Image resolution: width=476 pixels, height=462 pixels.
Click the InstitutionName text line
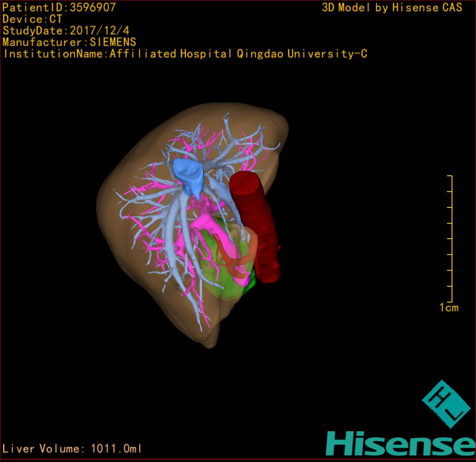pyautogui.click(x=185, y=54)
